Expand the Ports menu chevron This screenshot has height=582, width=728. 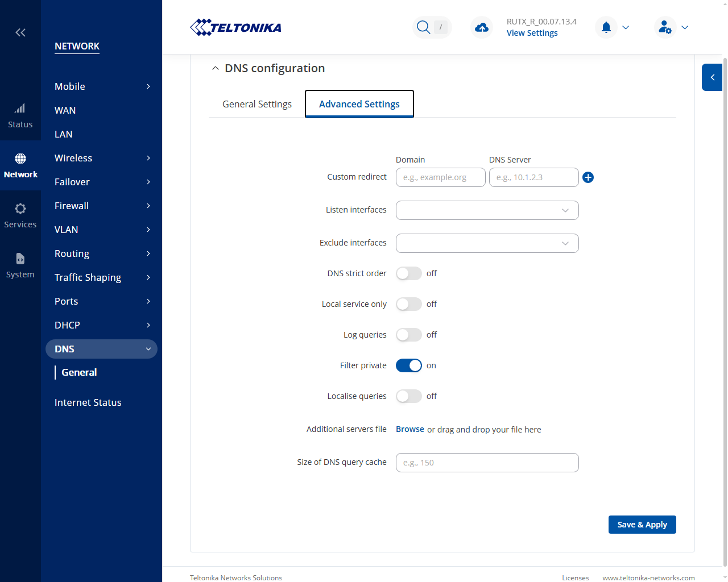[148, 301]
